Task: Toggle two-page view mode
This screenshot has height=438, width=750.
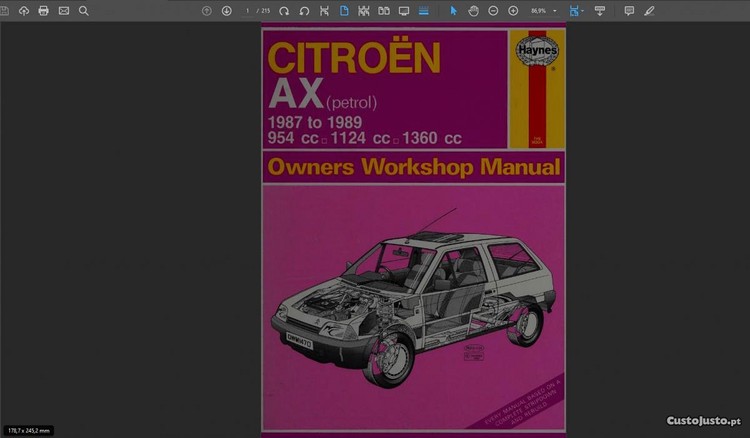Action: pyautogui.click(x=384, y=10)
